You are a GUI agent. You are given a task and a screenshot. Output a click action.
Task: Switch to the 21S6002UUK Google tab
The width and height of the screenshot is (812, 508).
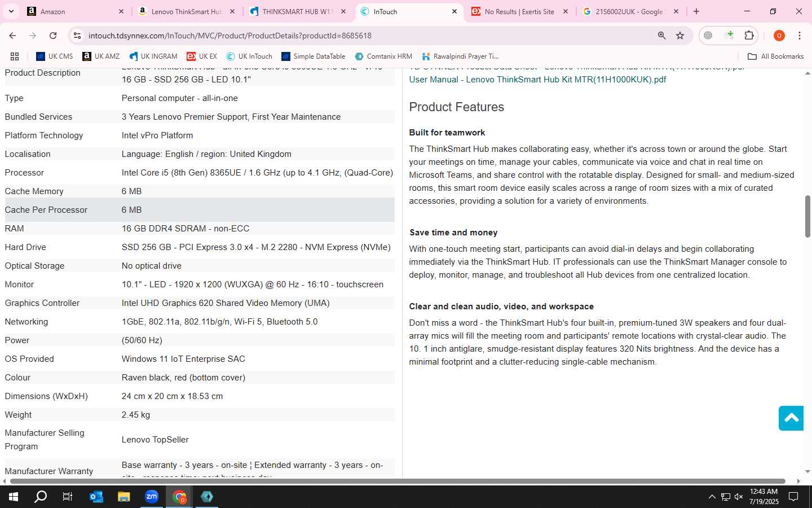coord(630,11)
